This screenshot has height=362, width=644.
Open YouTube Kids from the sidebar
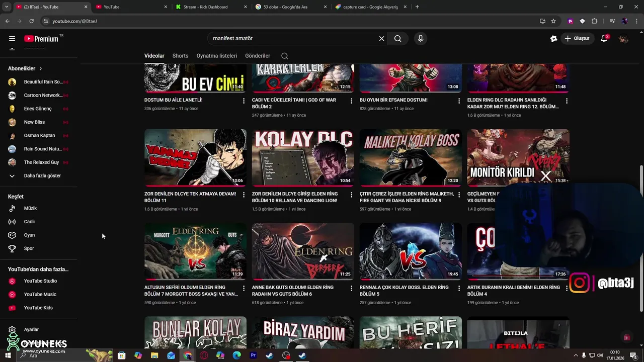39,308
